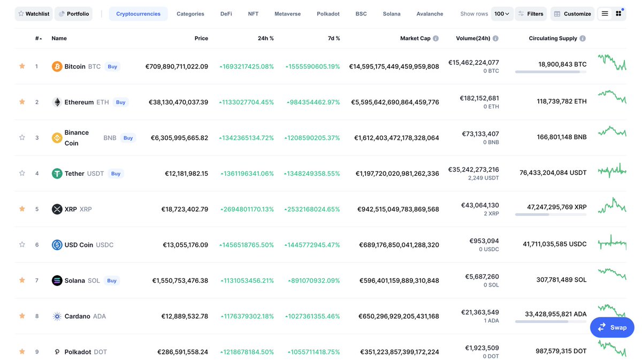Click Buy next to Tether

pos(116,174)
